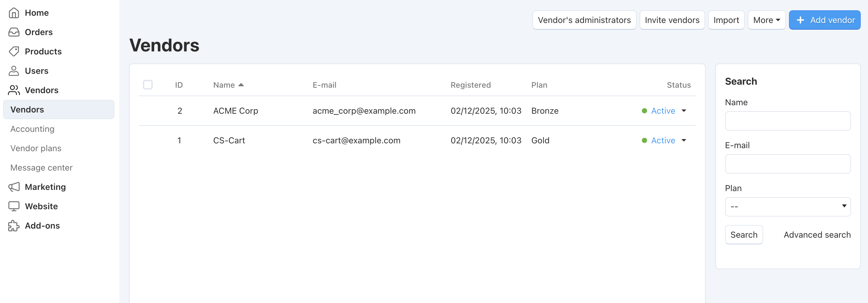Screen dimensions: 868x303
Task: Open the Home menu item
Action: pos(37,13)
